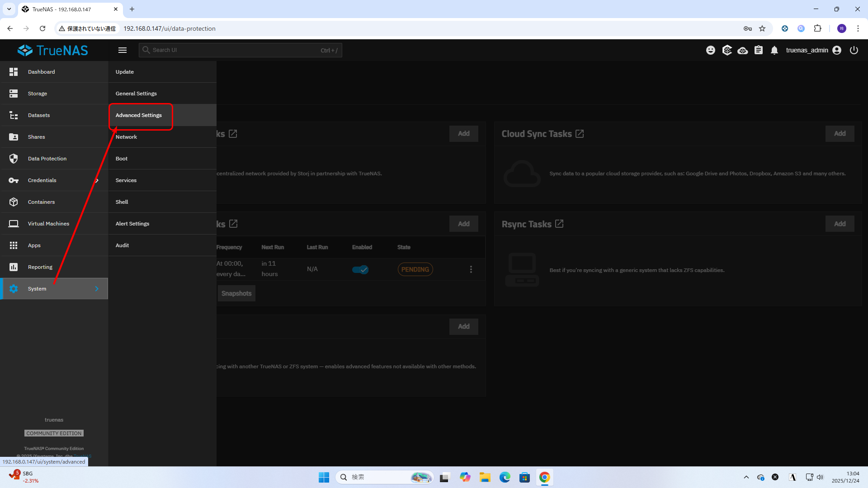Select Advanced Settings in System submenu
The image size is (868, 488).
click(138, 115)
